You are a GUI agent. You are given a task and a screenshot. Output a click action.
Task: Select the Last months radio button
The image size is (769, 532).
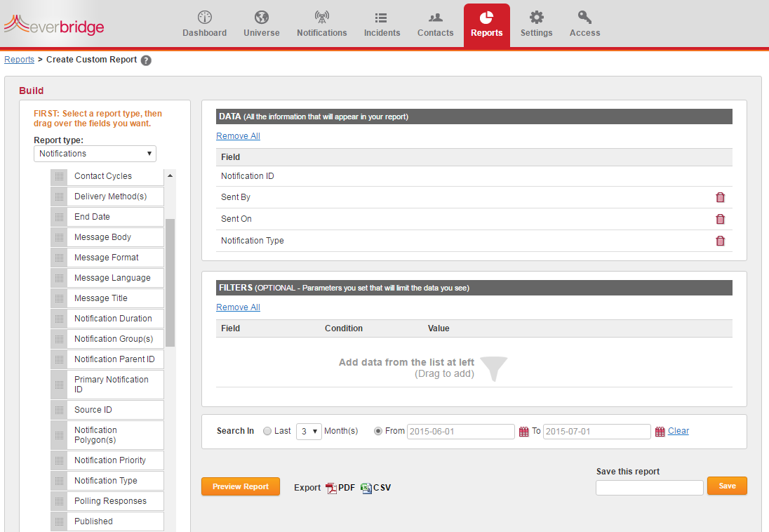click(x=267, y=431)
